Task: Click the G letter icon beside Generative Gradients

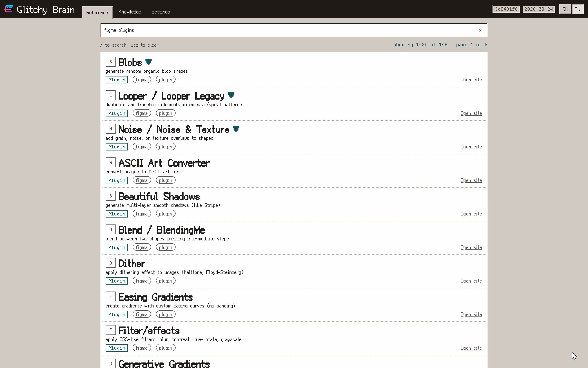Action: (x=110, y=364)
